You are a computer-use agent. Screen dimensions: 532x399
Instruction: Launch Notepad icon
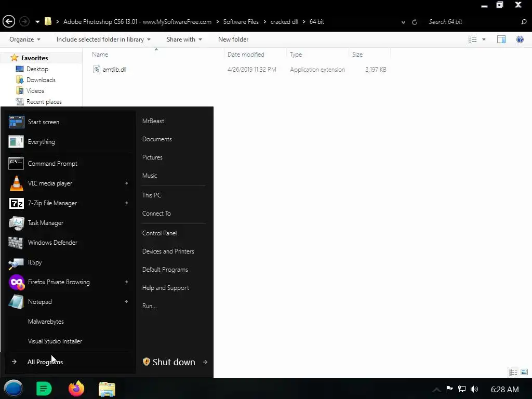pyautogui.click(x=16, y=302)
